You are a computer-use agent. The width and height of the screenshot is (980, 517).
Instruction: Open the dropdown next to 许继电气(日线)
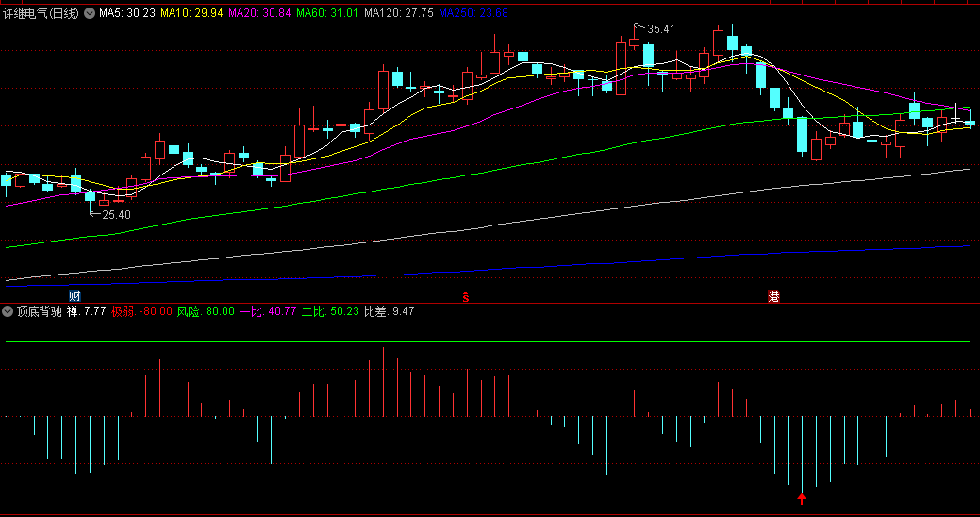click(90, 13)
